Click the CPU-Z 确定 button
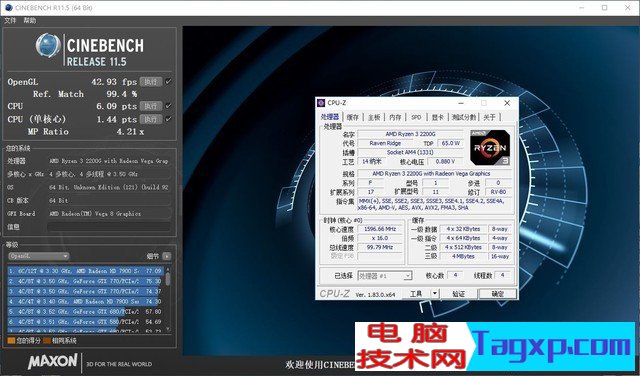Screen dimensions: 640x376 click(498, 294)
